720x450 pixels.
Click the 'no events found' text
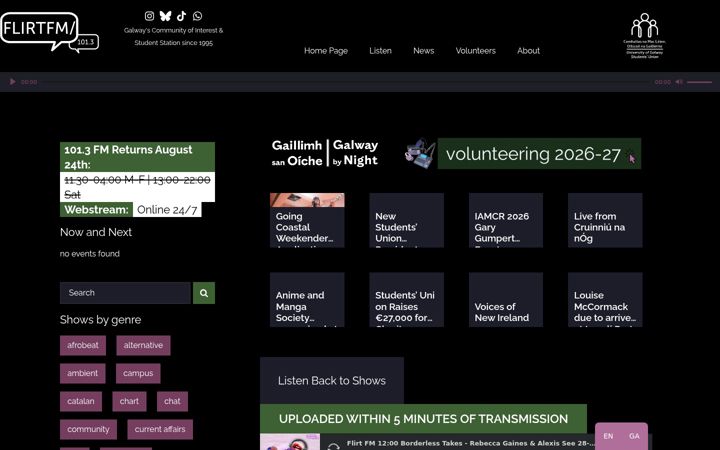(90, 254)
